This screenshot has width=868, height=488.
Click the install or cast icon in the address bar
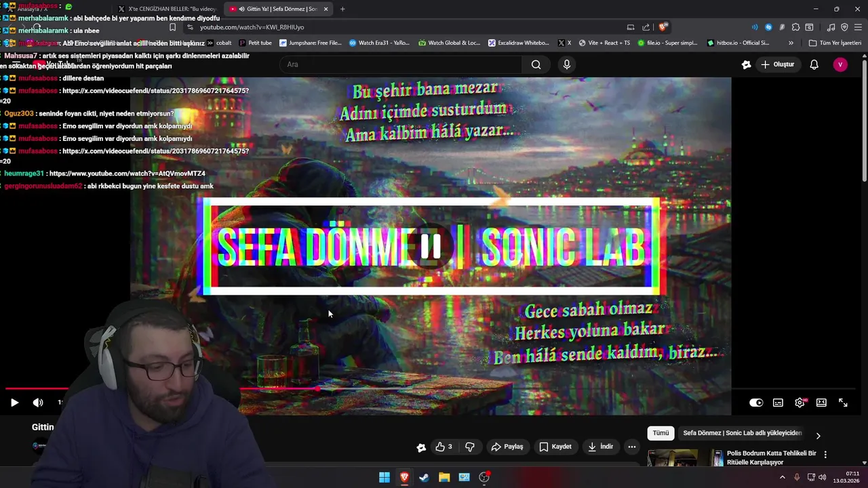coord(631,27)
